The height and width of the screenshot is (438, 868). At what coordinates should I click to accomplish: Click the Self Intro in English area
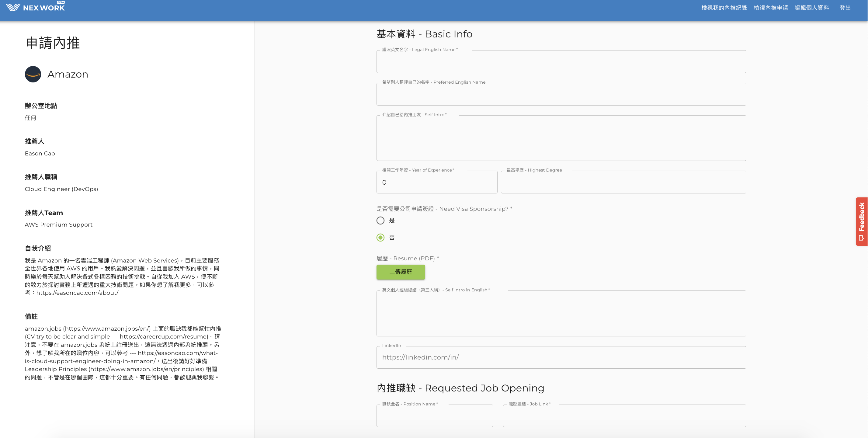tap(561, 314)
